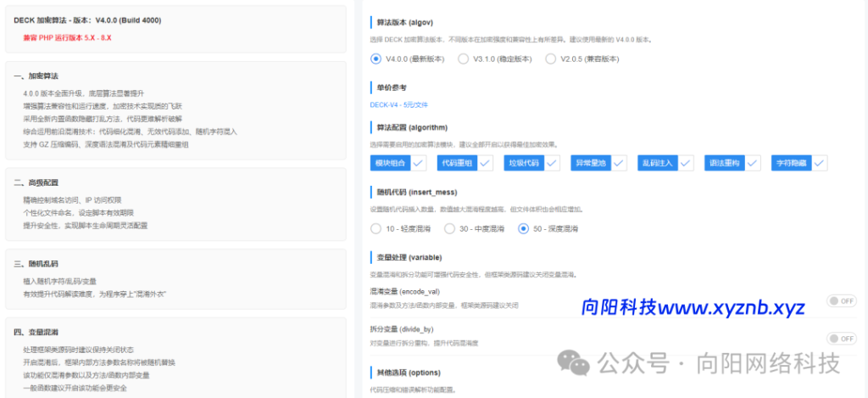Click the line 植入随机字符/乱码/变量
The width and height of the screenshot is (868, 398).
click(60, 282)
